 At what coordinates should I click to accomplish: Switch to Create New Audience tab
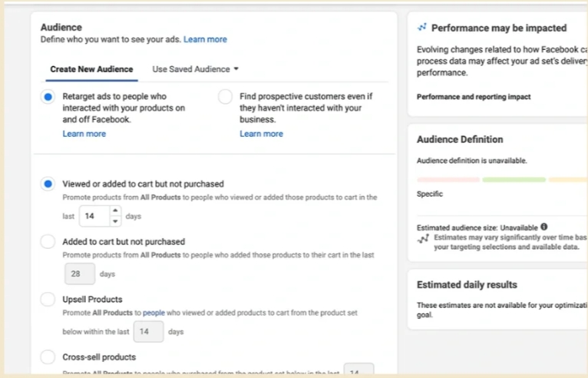pyautogui.click(x=91, y=69)
